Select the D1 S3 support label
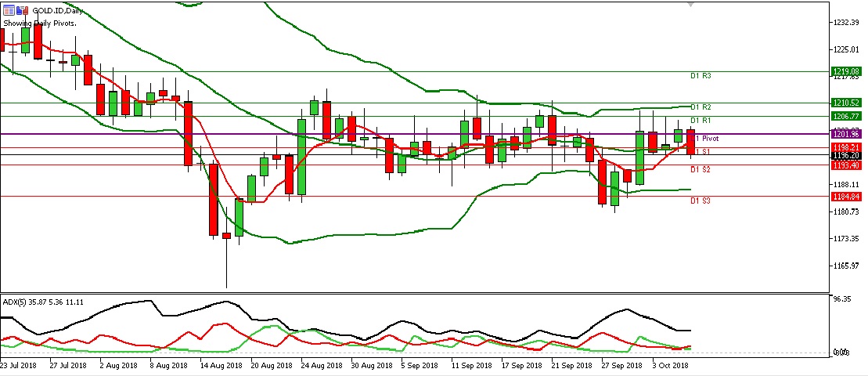Screen dimensions: 868x376 coord(700,201)
